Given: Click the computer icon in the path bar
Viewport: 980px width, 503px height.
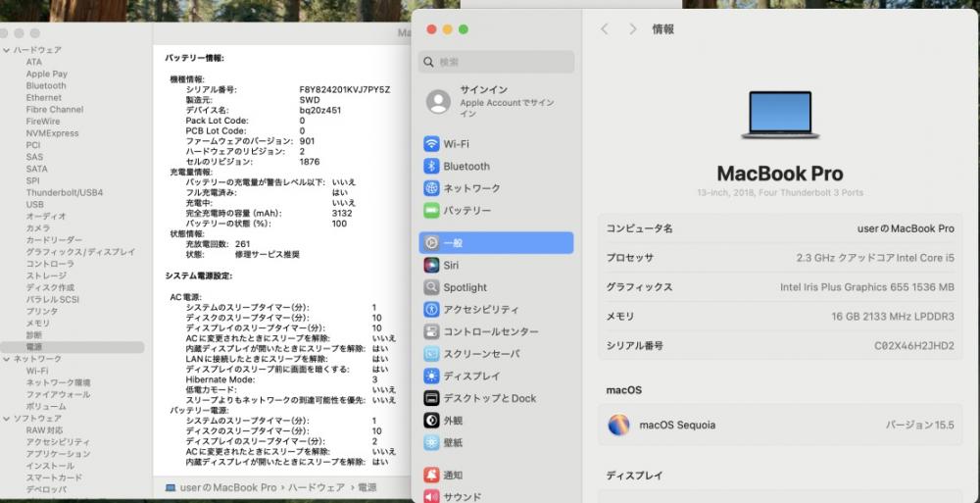Looking at the screenshot, I should click(171, 487).
